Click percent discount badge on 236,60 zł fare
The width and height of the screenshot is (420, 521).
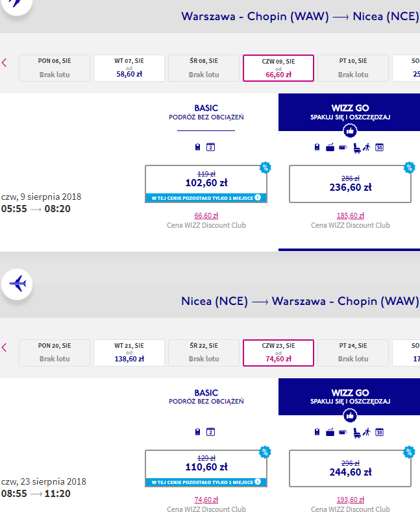tap(410, 167)
